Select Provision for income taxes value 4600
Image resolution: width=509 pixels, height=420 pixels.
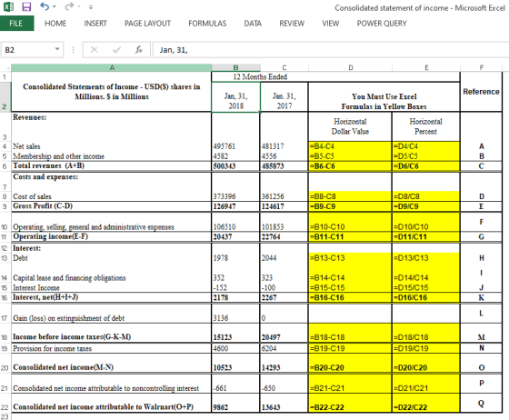pos(236,348)
